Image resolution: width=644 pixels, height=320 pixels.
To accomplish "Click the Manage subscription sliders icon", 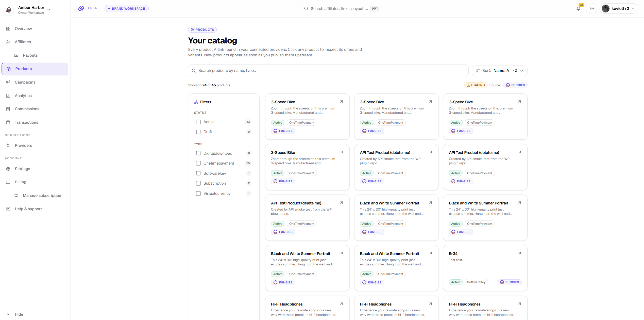I will pos(16,196).
